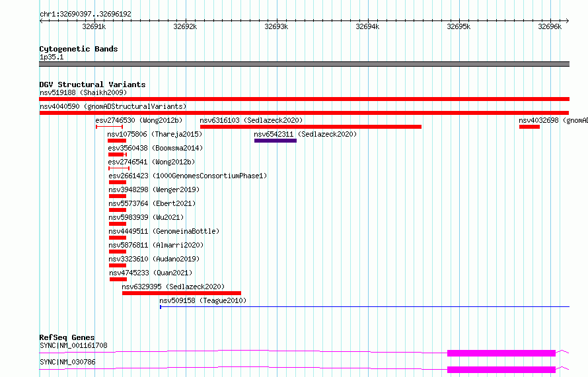Click the nsv6316103 (Sedlazeck2020) label
The width and height of the screenshot is (588, 377).
pos(251,120)
